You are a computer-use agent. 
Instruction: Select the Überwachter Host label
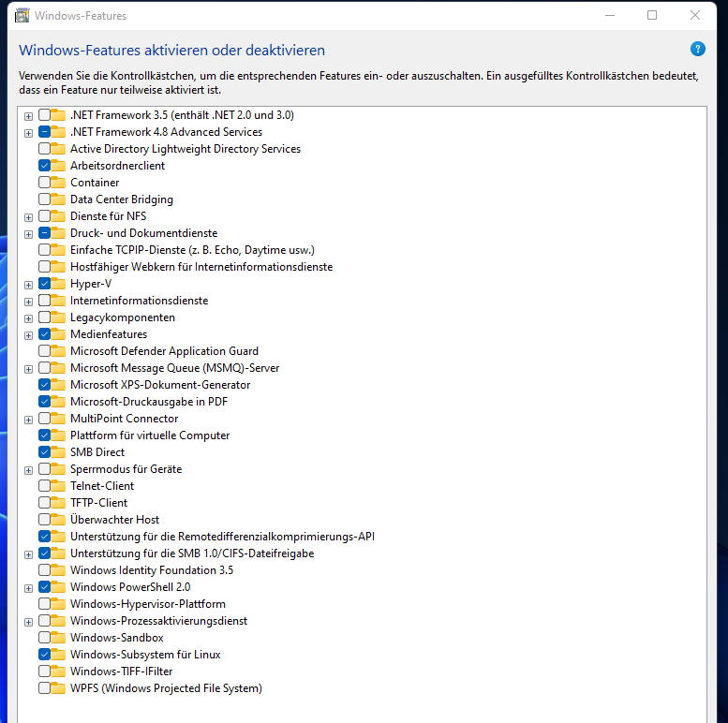114,519
